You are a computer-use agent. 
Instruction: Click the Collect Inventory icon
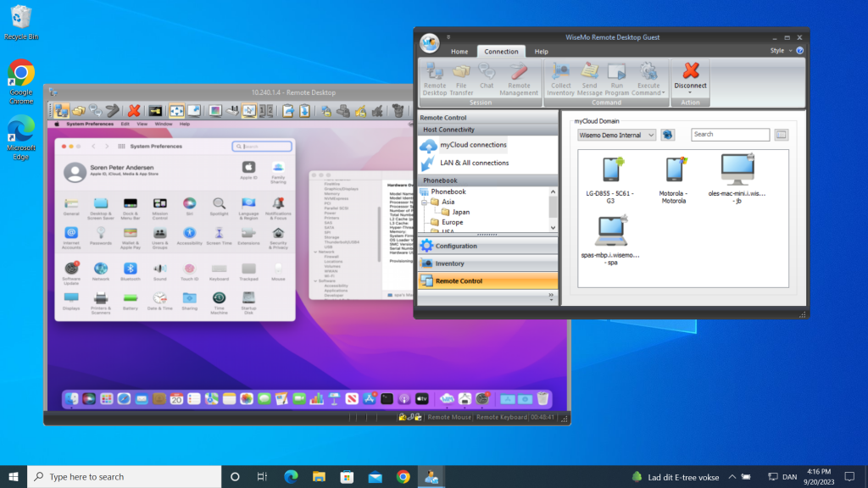coord(560,78)
